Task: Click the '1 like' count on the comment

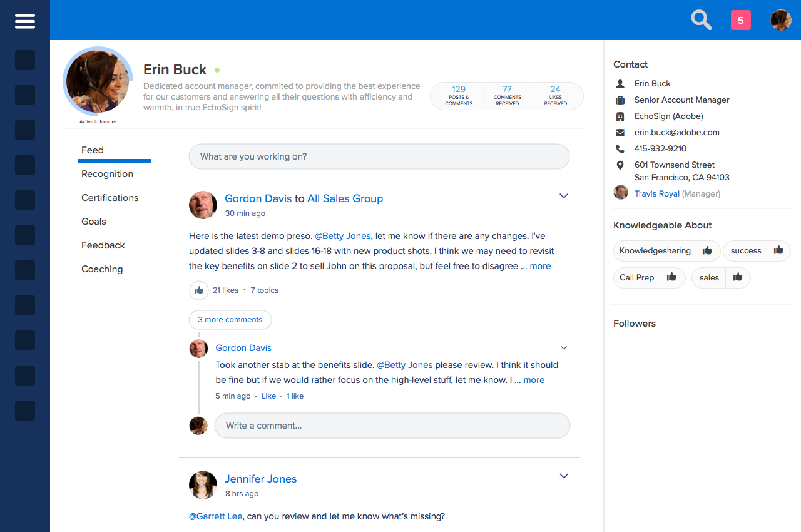Action: pyautogui.click(x=295, y=396)
